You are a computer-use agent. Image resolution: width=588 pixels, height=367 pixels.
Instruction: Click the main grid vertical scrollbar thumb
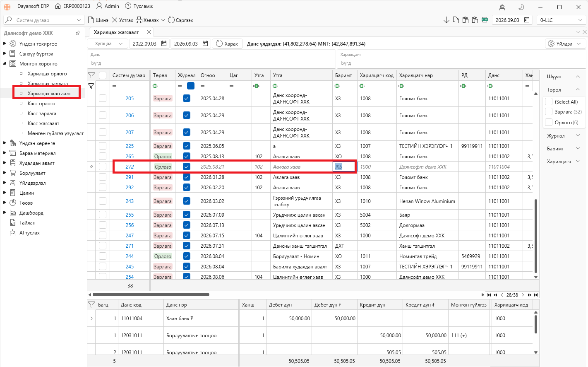(536, 236)
